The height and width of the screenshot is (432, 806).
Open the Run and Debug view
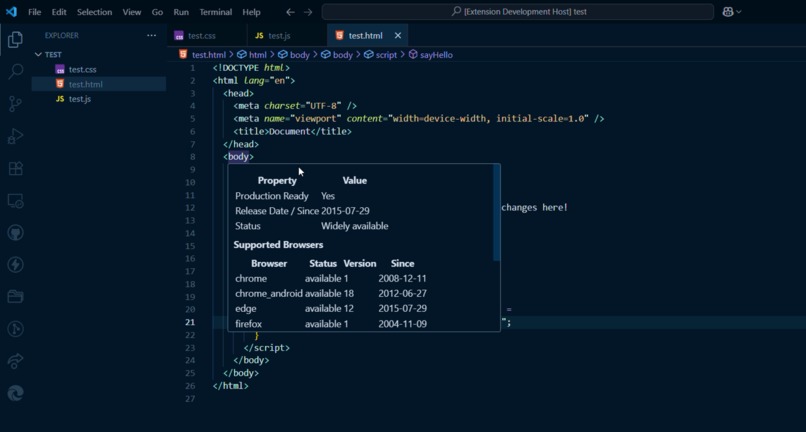pos(15,136)
